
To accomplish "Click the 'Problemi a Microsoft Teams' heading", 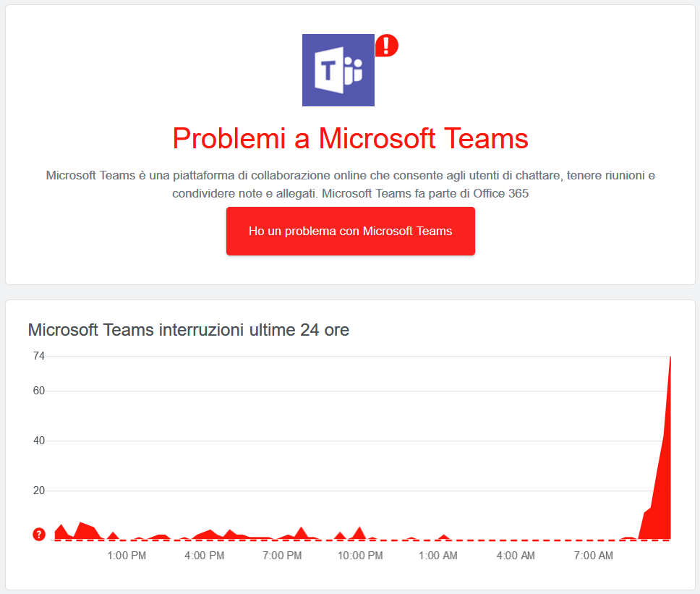I will point(350,137).
